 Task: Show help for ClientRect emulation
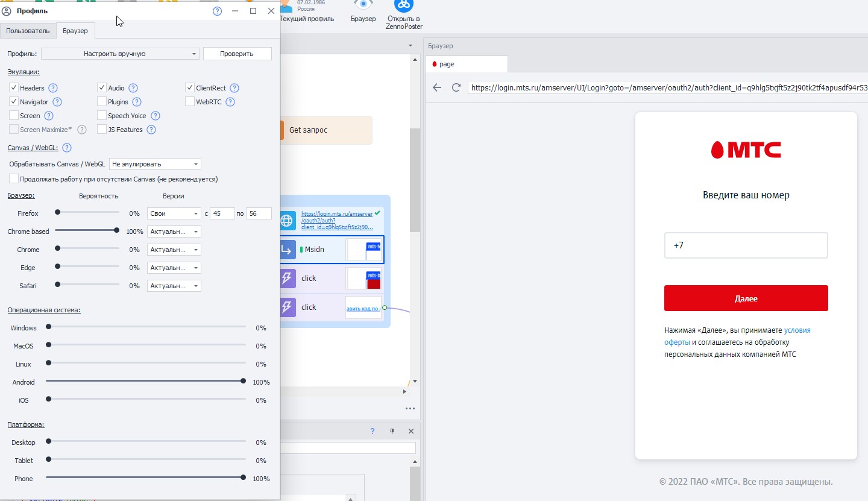click(234, 88)
